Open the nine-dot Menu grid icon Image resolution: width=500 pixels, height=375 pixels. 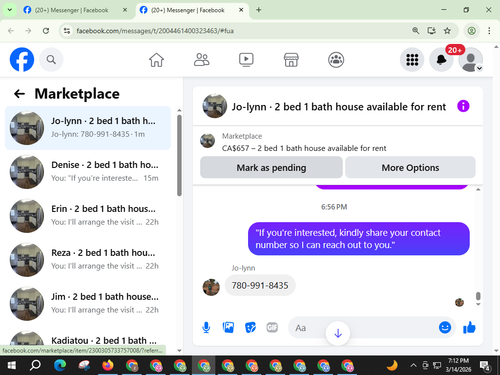pos(412,60)
